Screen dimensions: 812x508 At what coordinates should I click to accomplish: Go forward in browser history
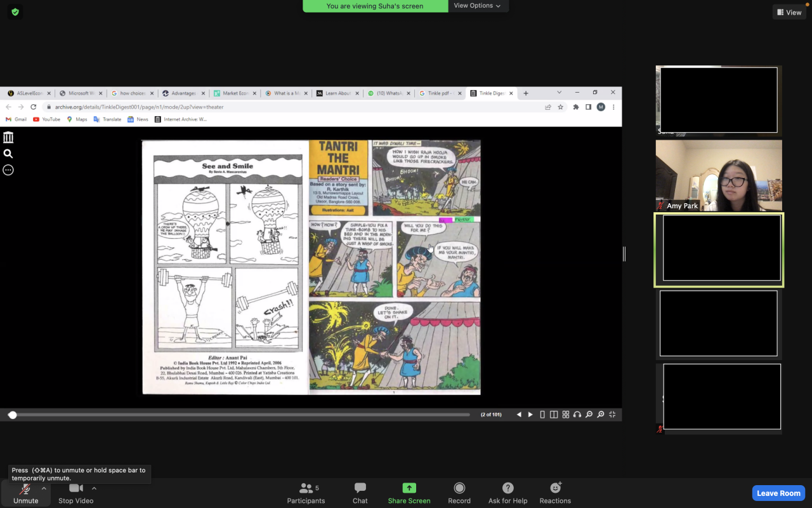(x=21, y=107)
